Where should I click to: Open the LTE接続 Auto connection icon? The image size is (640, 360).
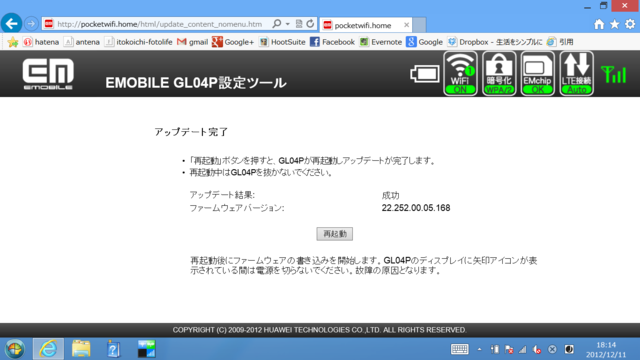point(576,73)
